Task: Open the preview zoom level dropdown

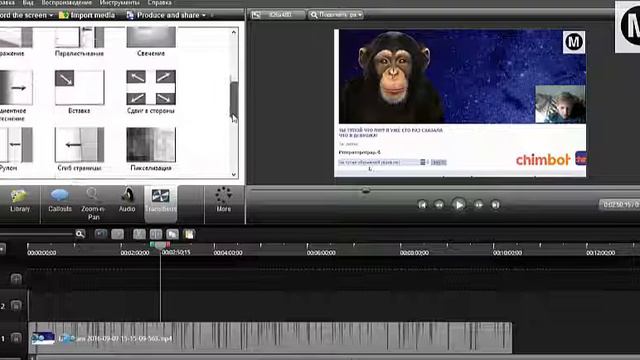Action: (336, 15)
